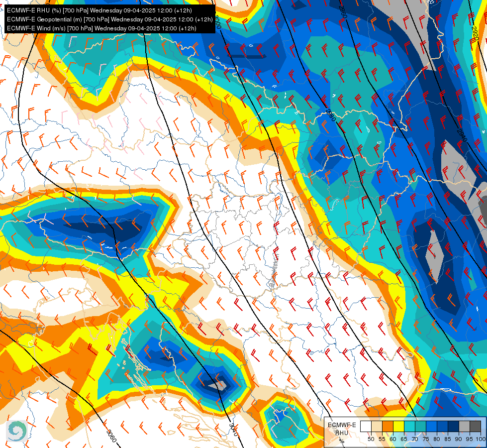The height and width of the screenshot is (448, 487).
Task: Click the ECMWF-E label in the legend
Action: tap(342, 425)
